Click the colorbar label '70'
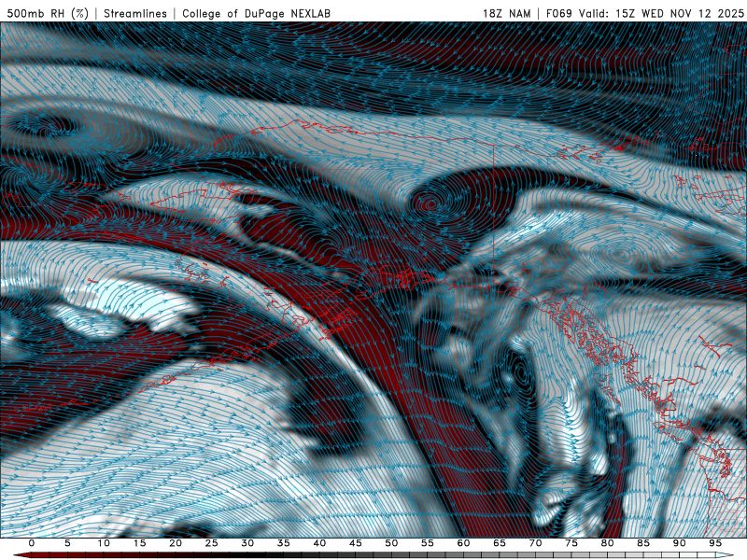 [535, 543]
